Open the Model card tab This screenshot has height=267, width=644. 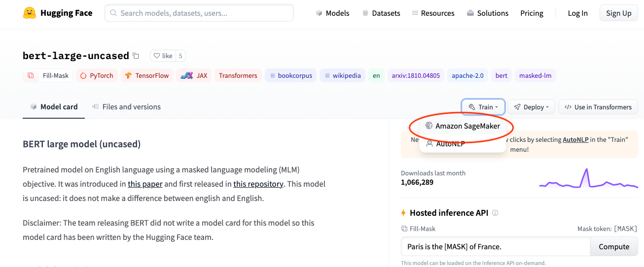54,107
